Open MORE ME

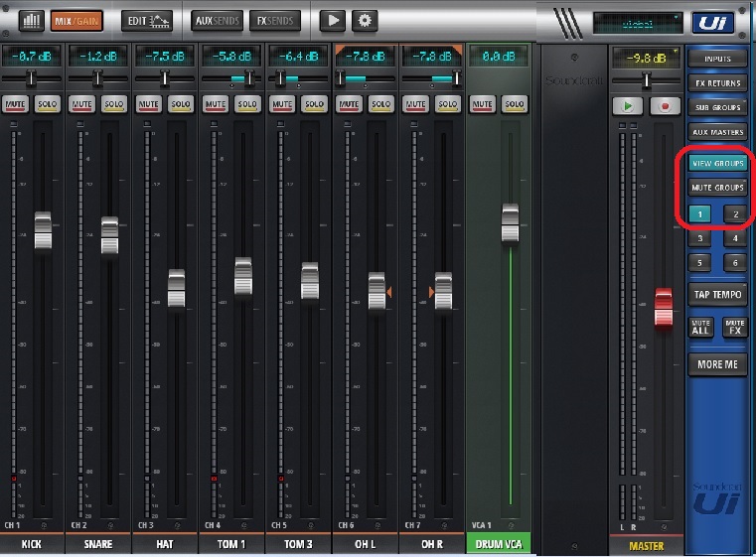point(717,364)
